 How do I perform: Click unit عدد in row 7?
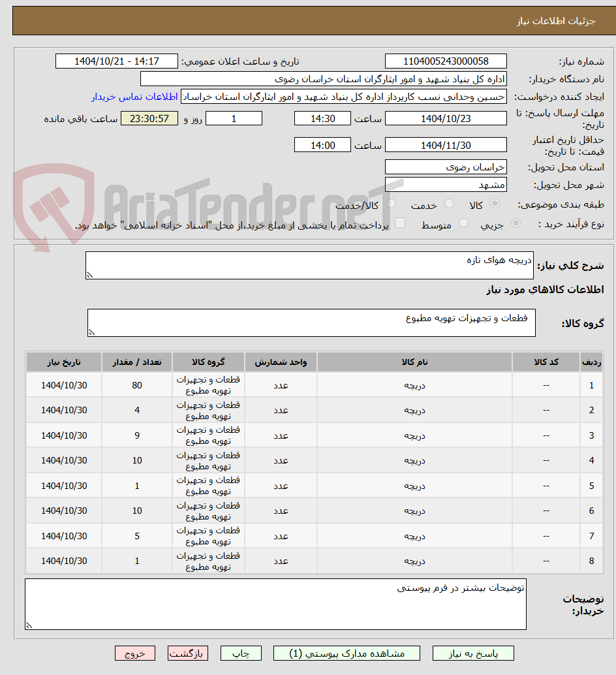281,536
